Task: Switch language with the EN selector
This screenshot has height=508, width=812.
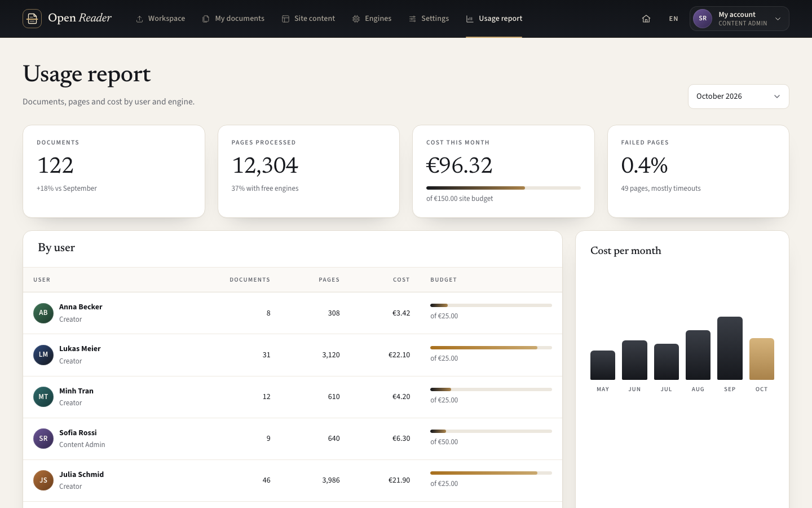Action: tap(673, 19)
